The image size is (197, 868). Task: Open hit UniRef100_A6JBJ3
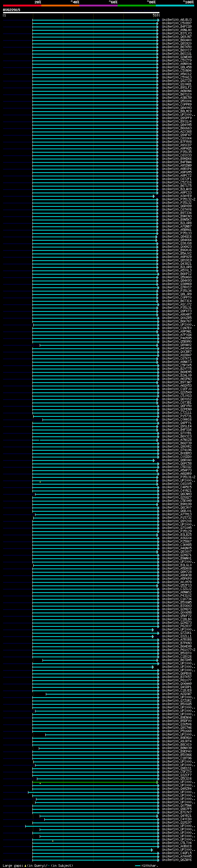177,20
